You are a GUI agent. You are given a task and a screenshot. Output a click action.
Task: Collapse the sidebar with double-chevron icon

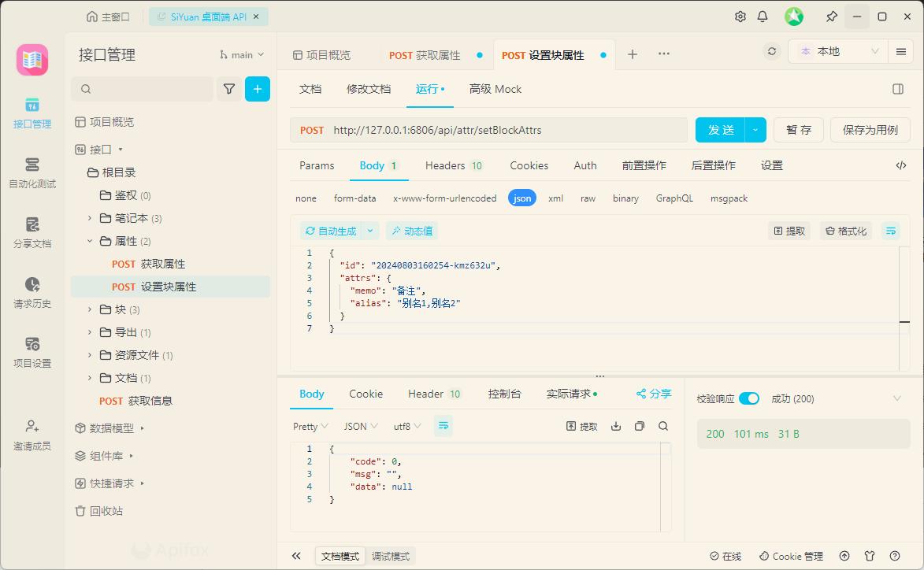[x=296, y=556]
